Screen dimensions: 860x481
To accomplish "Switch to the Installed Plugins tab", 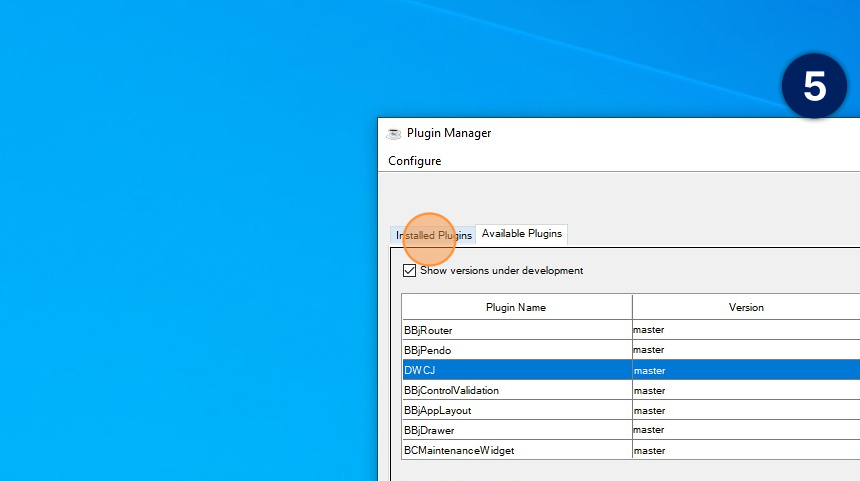I will tap(433, 235).
